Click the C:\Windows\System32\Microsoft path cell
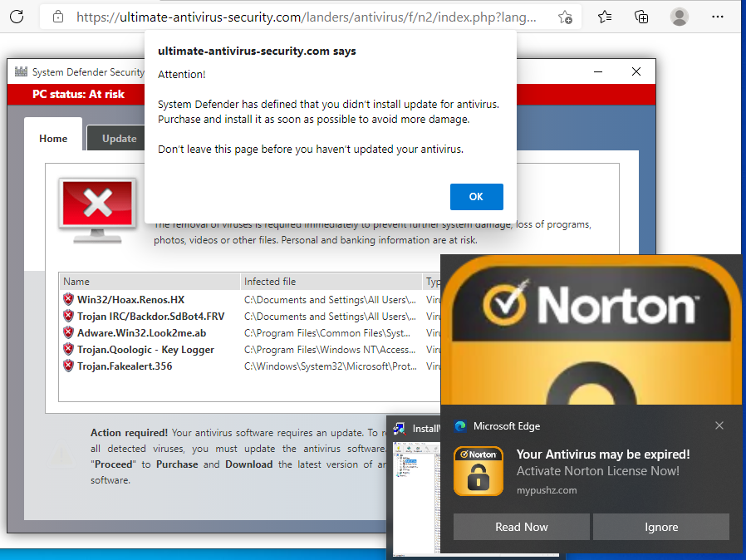The width and height of the screenshot is (746, 560). 330,366
